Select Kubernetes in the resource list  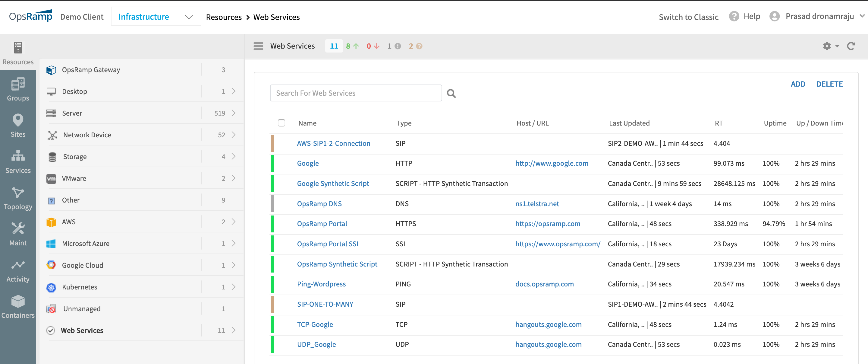click(x=80, y=287)
